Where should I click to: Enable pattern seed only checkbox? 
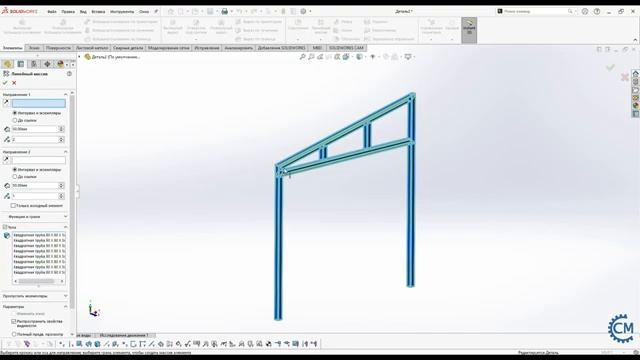(13, 206)
